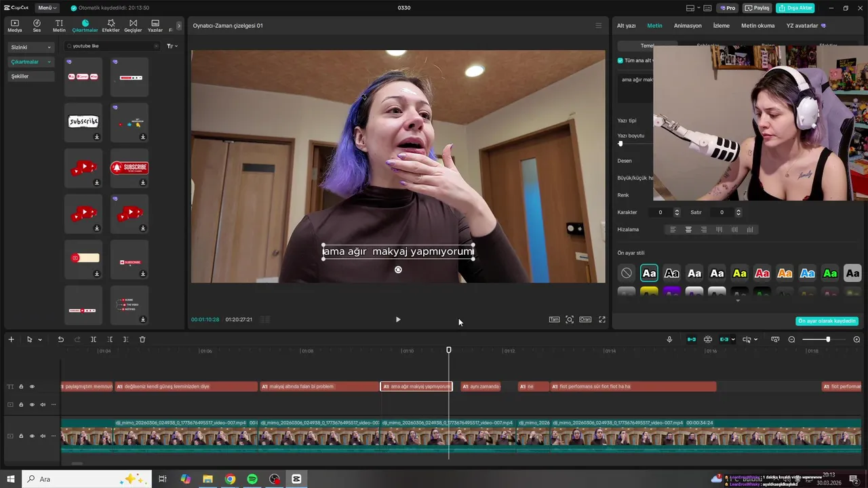Open the Yazılar captions panel

155,26
